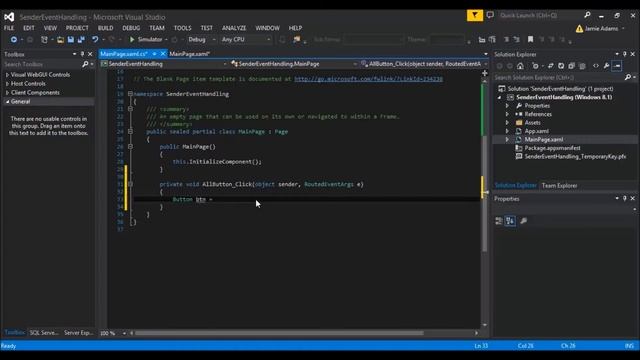Viewport: 640px width, 360px height.
Task: Open the FILE menu
Action: point(9,28)
